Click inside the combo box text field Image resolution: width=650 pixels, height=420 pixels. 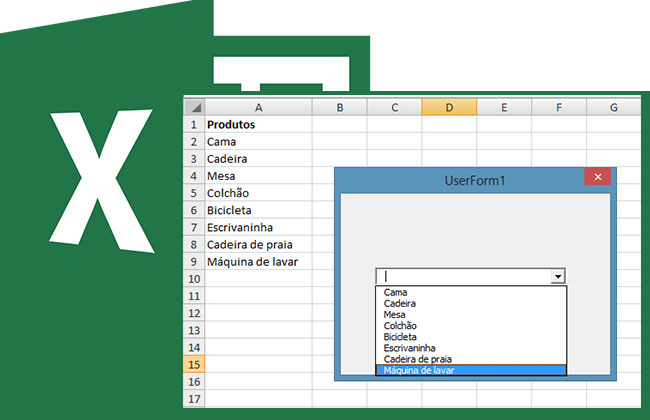pos(463,276)
